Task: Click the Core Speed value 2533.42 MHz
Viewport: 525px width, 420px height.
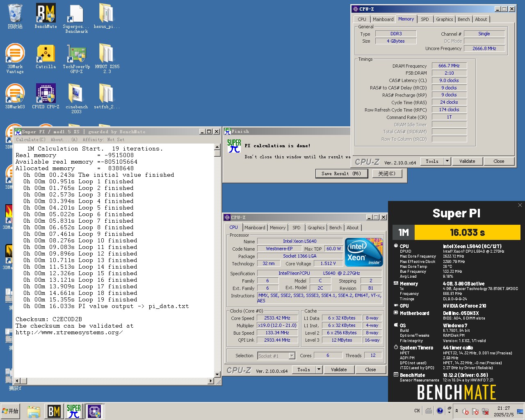Action: pos(277,318)
